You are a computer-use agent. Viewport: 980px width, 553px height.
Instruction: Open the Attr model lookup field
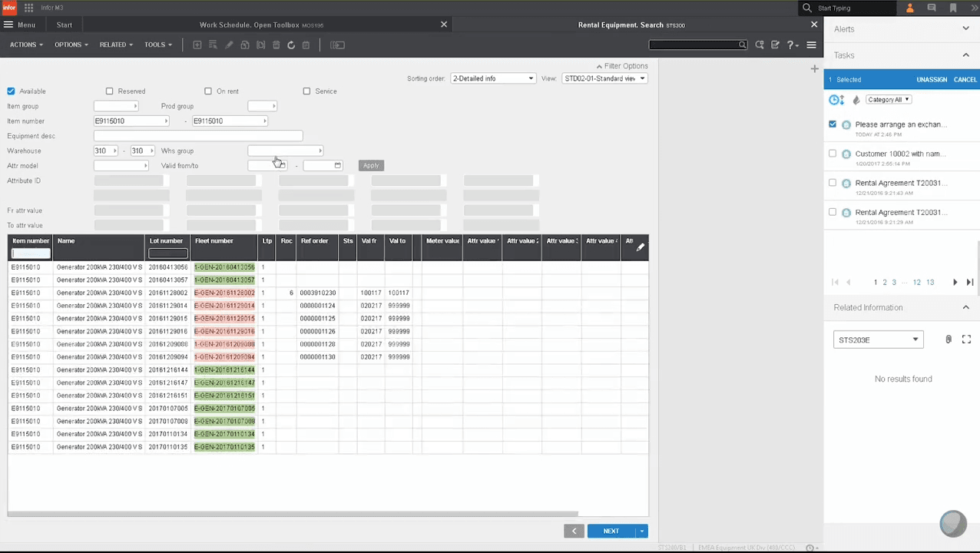(x=121, y=165)
